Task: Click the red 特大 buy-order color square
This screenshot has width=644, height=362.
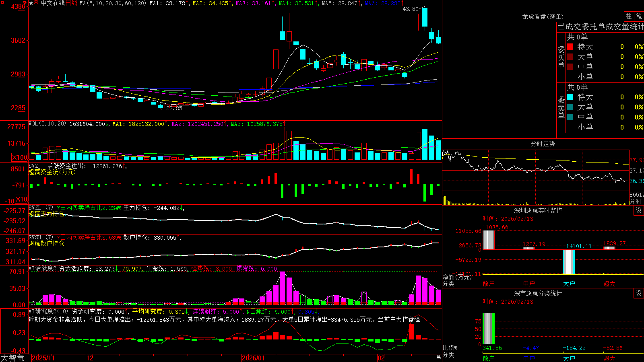Action: (x=570, y=47)
